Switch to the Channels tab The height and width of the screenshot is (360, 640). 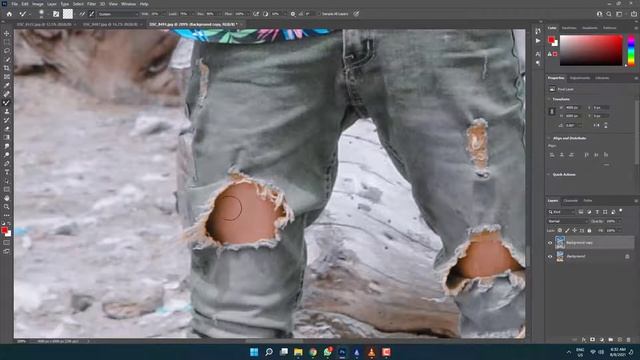(571, 201)
